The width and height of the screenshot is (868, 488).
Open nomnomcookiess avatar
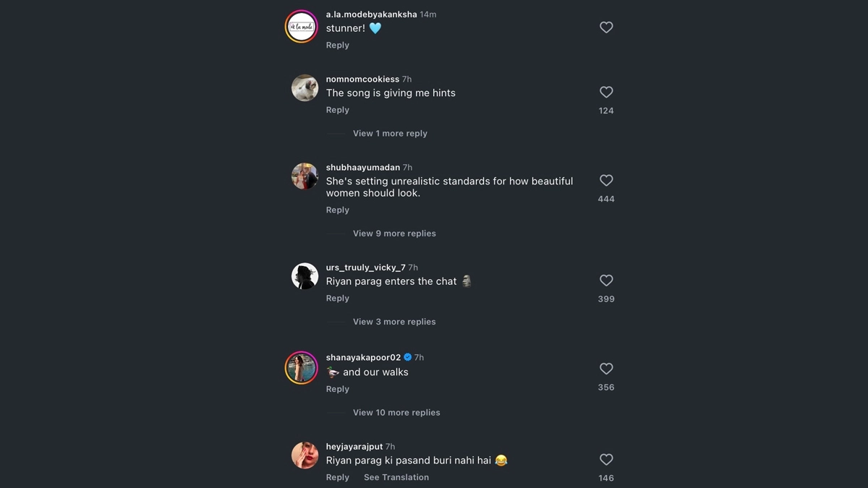pos(305,88)
